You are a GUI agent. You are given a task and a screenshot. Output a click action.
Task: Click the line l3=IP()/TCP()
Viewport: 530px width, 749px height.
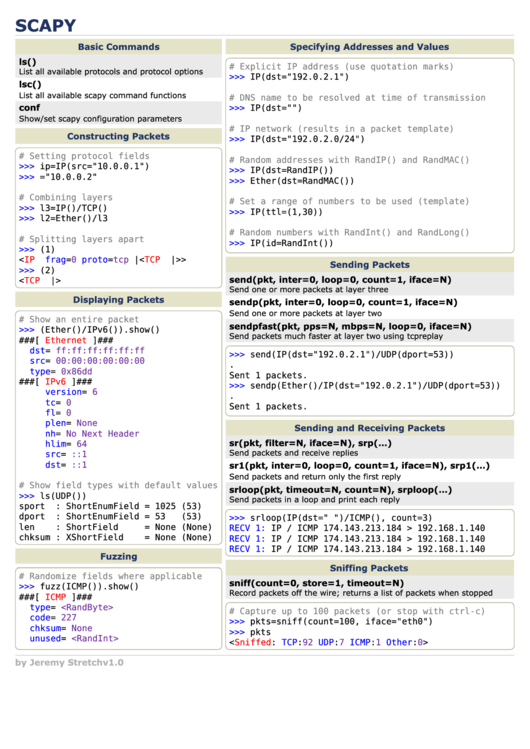click(63, 208)
